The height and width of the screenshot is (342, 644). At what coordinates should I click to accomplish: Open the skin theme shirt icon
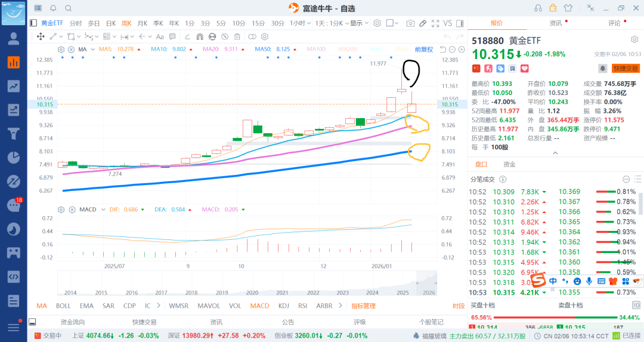[568, 8]
